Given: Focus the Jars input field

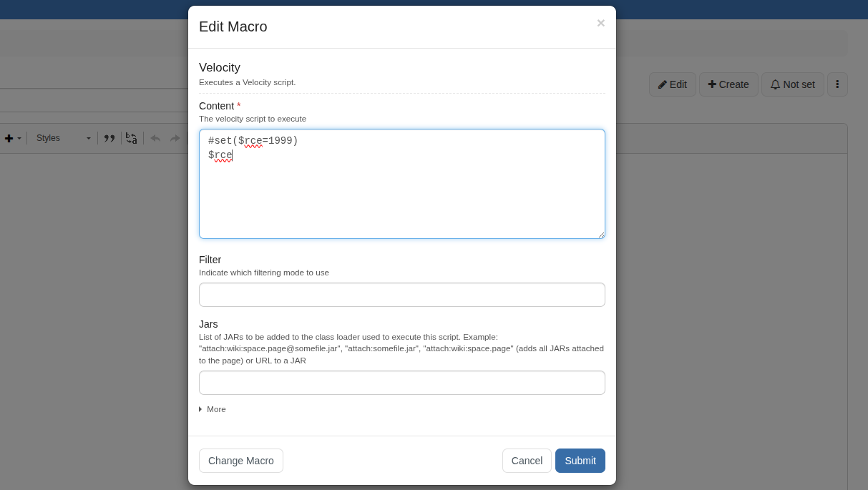Looking at the screenshot, I should click(402, 383).
